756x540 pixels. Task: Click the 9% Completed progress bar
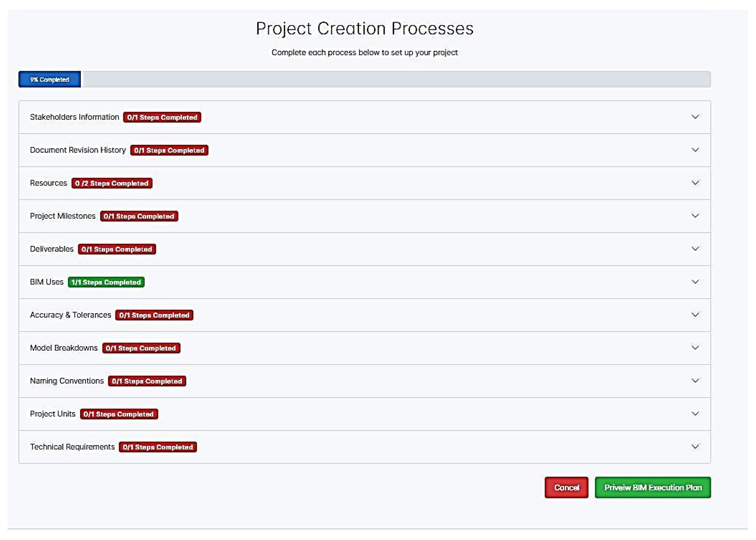[x=49, y=80]
